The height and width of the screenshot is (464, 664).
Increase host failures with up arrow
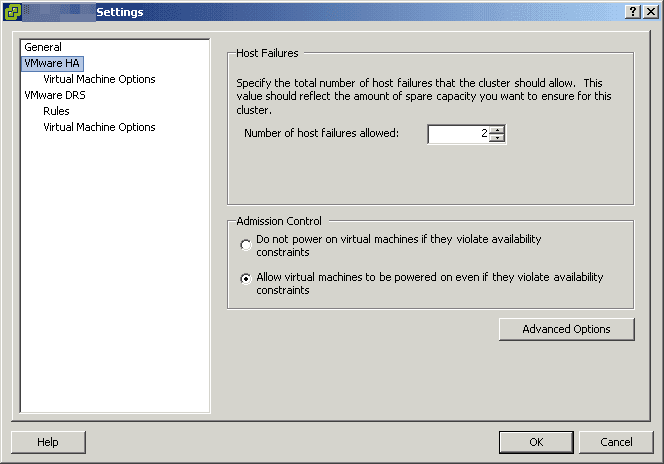[498, 130]
